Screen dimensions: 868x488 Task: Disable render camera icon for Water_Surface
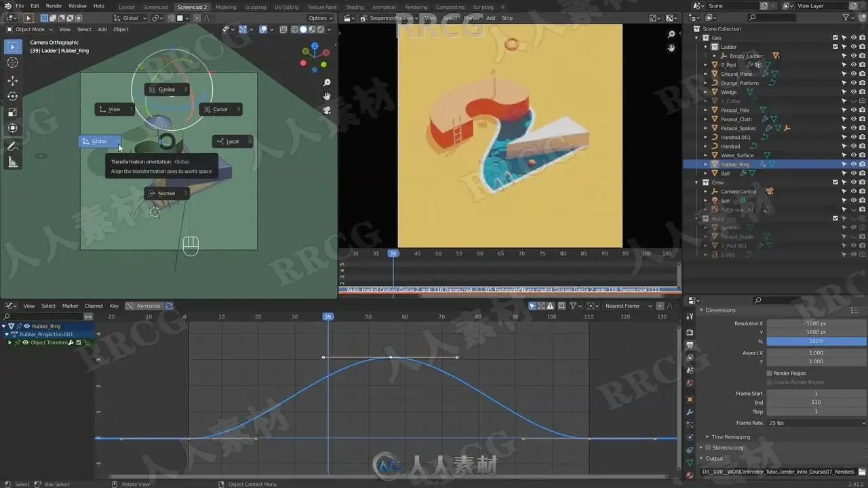pos(862,155)
